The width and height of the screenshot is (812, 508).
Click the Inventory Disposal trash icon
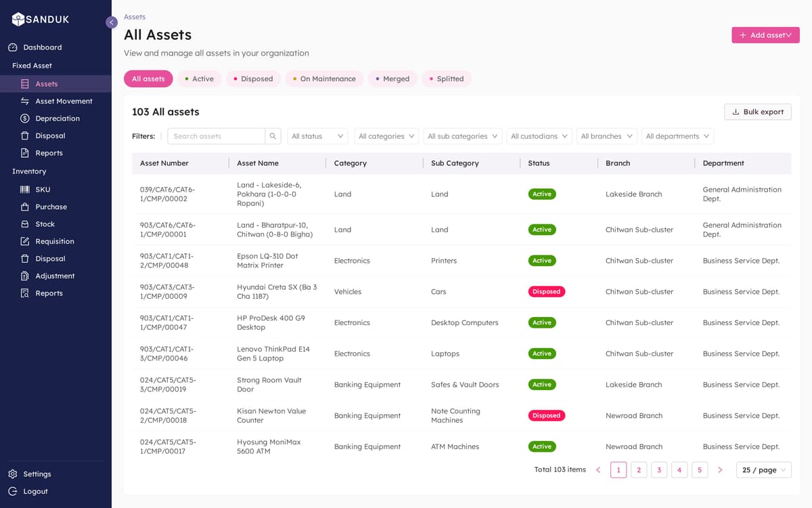pyautogui.click(x=25, y=259)
